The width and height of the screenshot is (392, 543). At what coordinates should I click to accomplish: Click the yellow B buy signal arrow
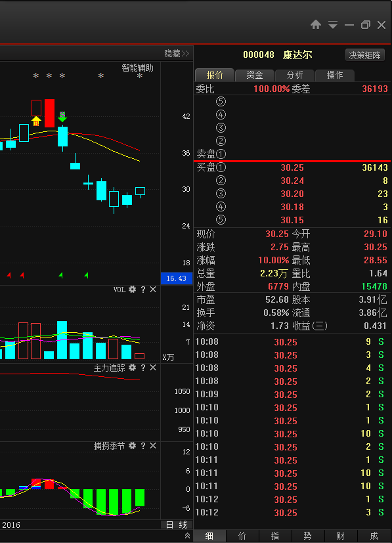(x=36, y=121)
